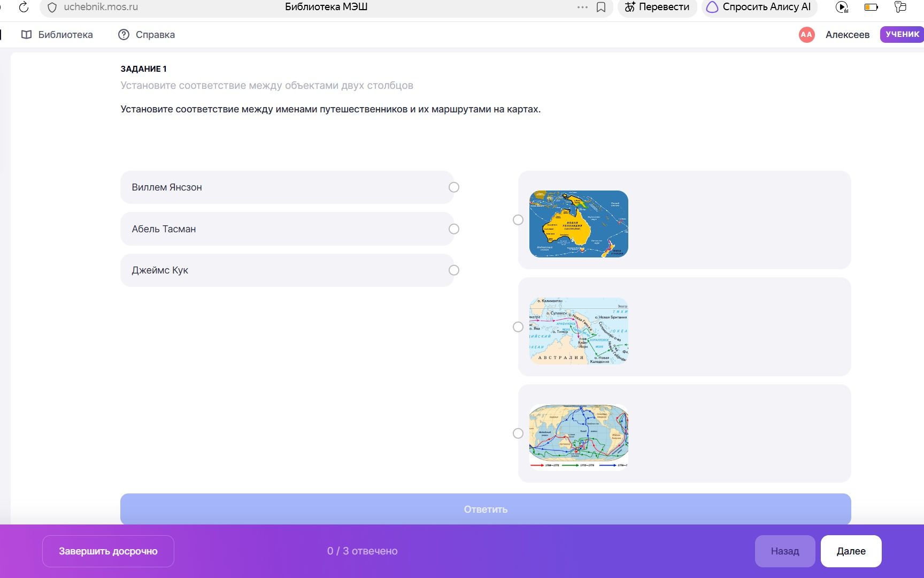Viewport: 924px width, 578px height.
Task: Select connector for world voyages map
Action: click(518, 433)
